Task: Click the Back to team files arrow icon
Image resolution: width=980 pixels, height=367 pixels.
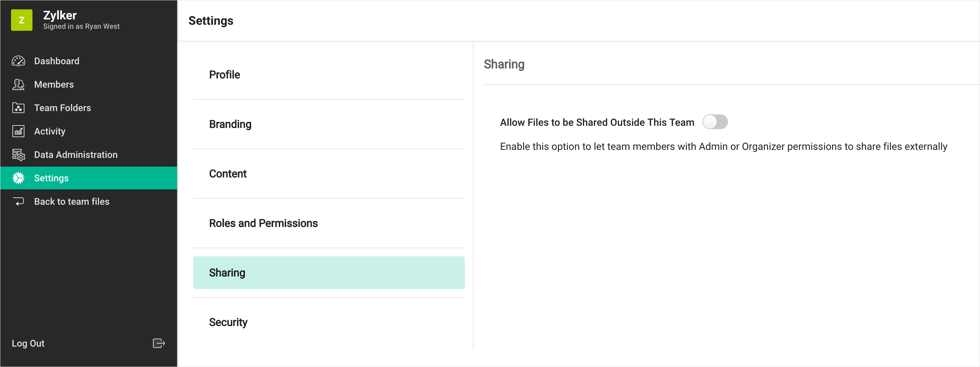Action: pyautogui.click(x=18, y=201)
